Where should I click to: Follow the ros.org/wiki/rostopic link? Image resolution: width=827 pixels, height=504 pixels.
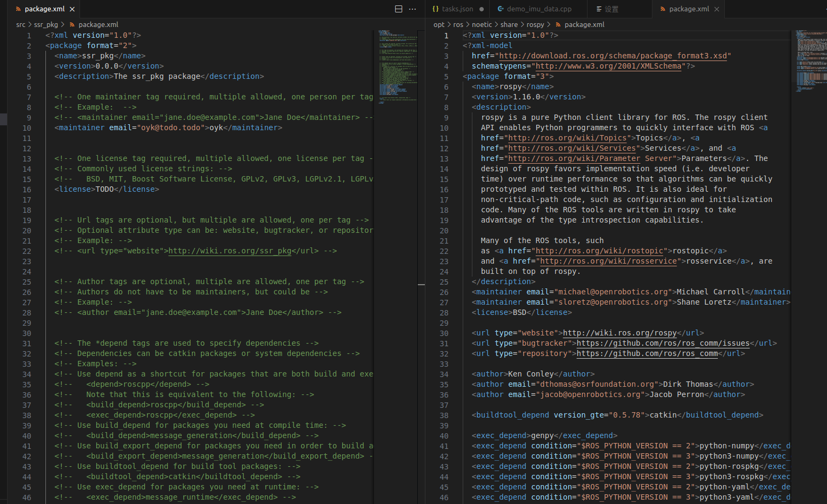(x=599, y=251)
